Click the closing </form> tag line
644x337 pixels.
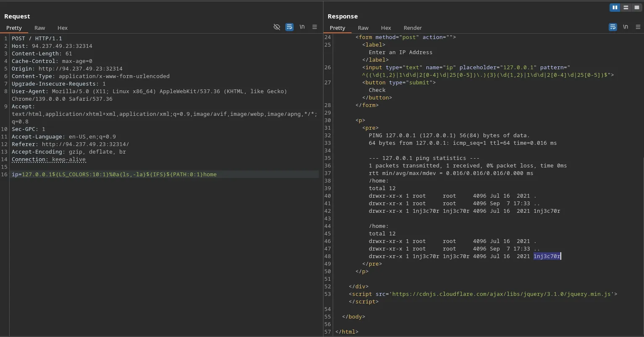[367, 105]
